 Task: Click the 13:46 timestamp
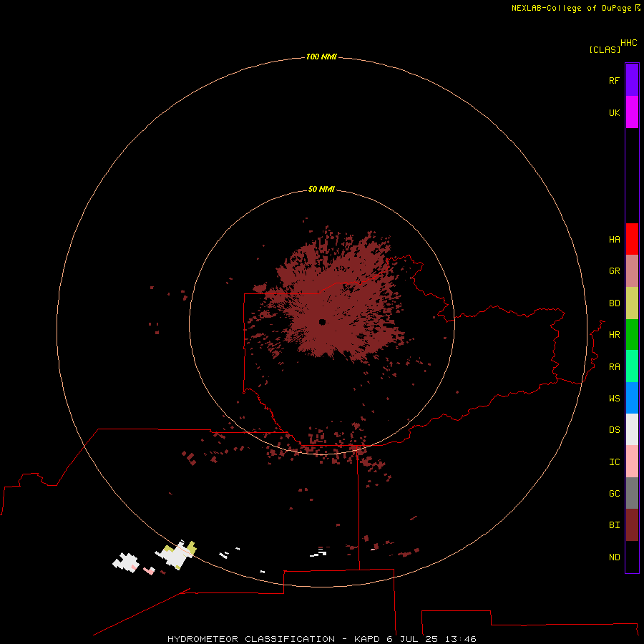click(460, 639)
